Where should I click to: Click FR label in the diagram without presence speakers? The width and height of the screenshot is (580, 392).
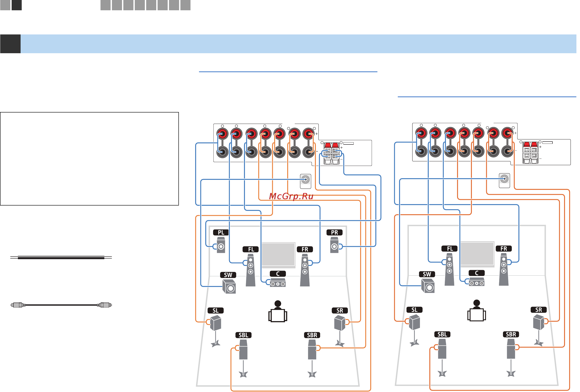tap(504, 249)
